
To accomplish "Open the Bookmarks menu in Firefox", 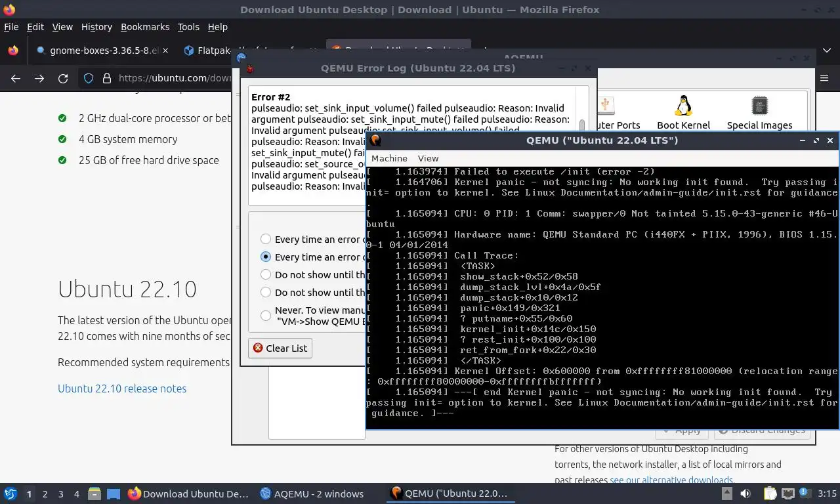I will [x=145, y=27].
